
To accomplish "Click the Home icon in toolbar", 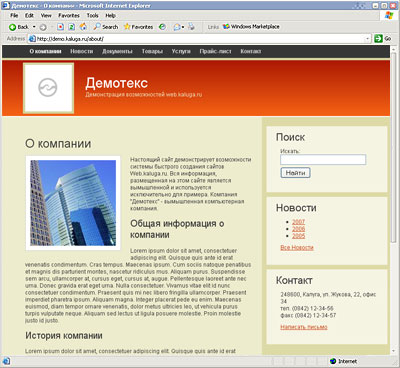I will (x=83, y=27).
